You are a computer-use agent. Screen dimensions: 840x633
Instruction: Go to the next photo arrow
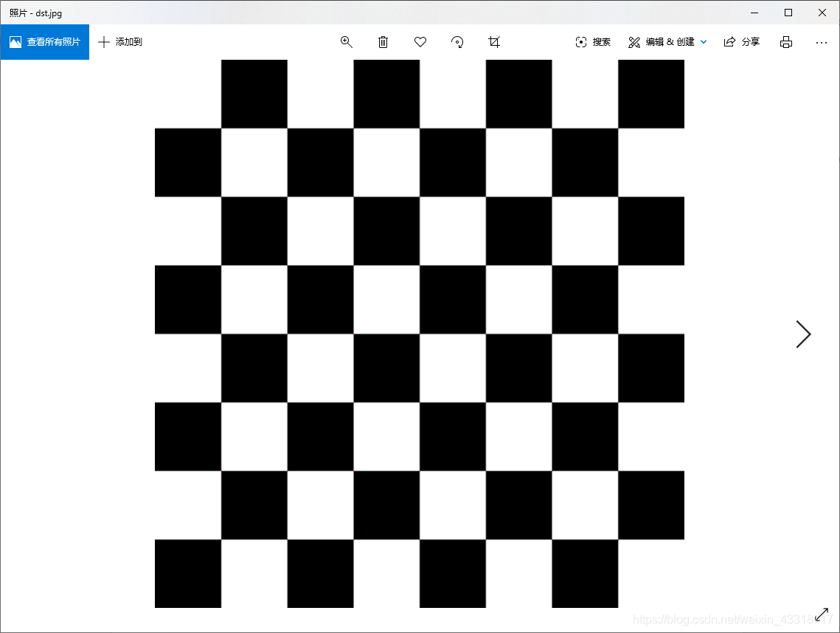click(803, 334)
